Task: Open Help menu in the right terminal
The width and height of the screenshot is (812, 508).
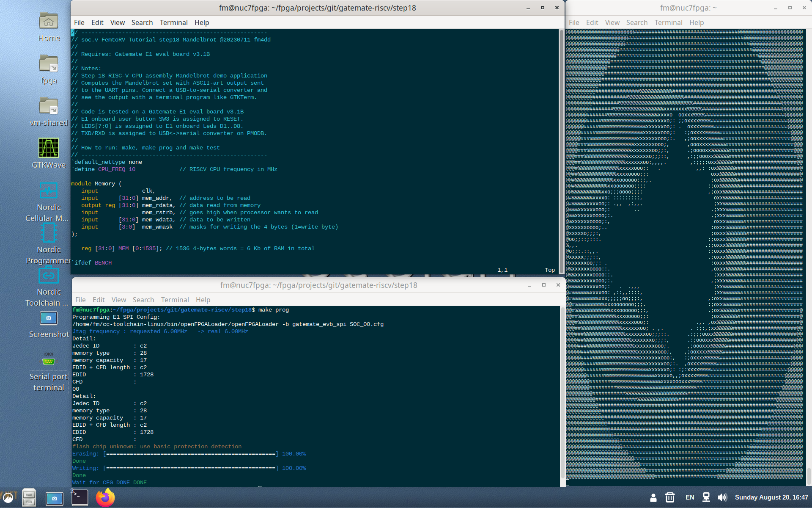Action: click(x=696, y=22)
